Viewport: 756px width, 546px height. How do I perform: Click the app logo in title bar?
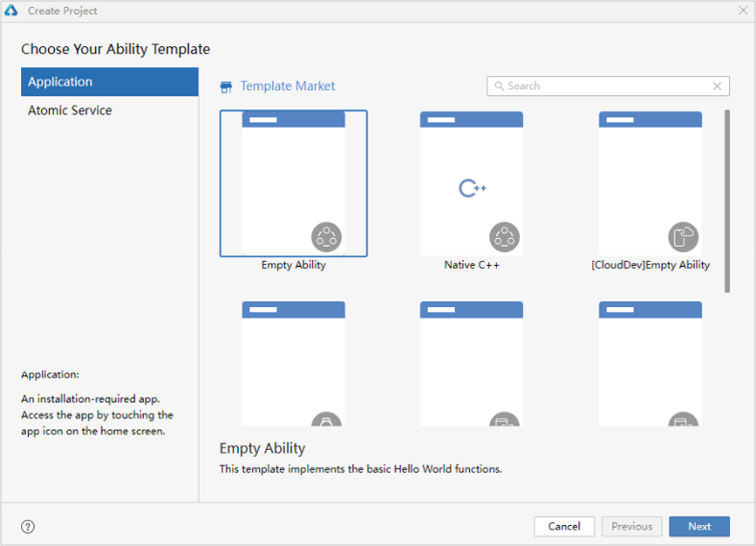pyautogui.click(x=12, y=11)
